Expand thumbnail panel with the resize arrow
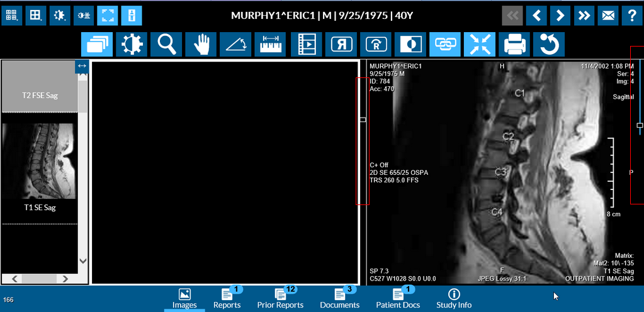Viewport: 644px width, 312px height. 81,66
